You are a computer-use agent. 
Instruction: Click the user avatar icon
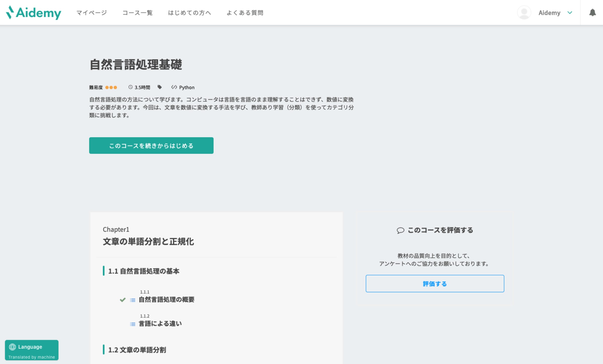tap(524, 13)
